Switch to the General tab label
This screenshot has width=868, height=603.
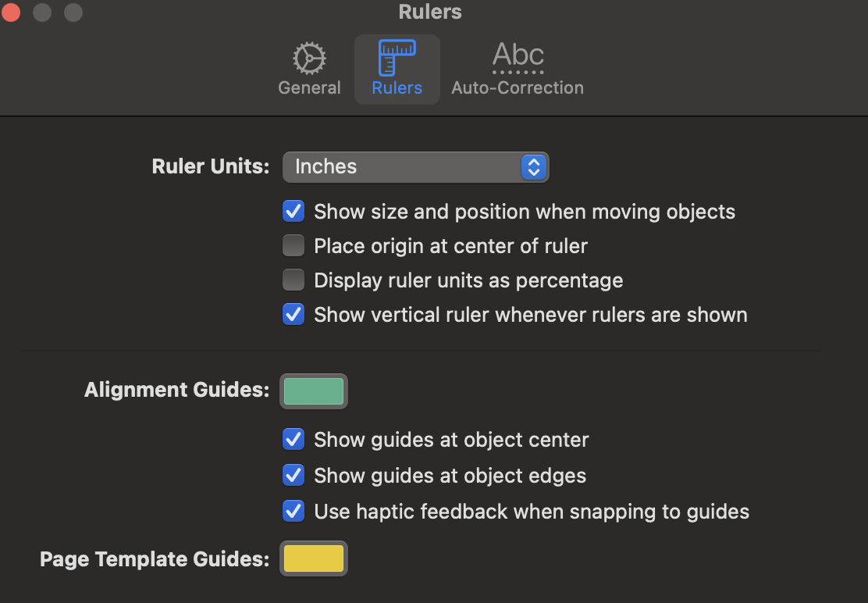click(309, 87)
